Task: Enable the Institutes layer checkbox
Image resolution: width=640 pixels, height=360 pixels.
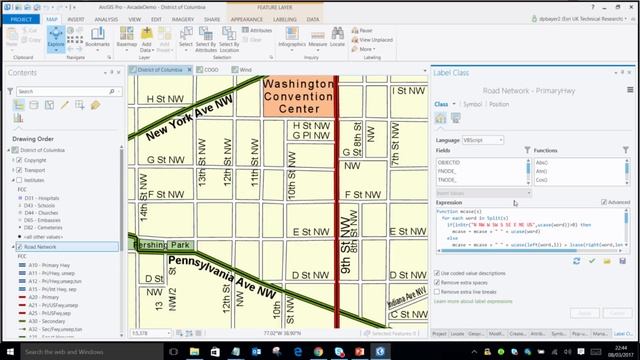Action: tap(19, 180)
